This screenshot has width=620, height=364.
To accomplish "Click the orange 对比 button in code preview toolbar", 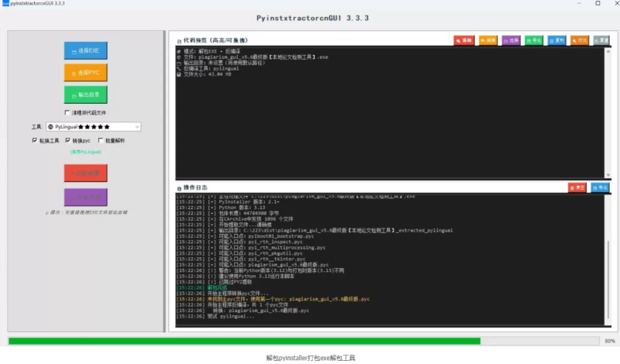I will tap(580, 40).
